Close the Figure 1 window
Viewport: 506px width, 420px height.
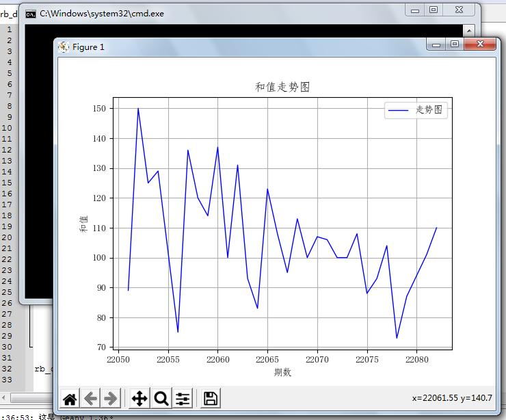pyautogui.click(x=480, y=44)
